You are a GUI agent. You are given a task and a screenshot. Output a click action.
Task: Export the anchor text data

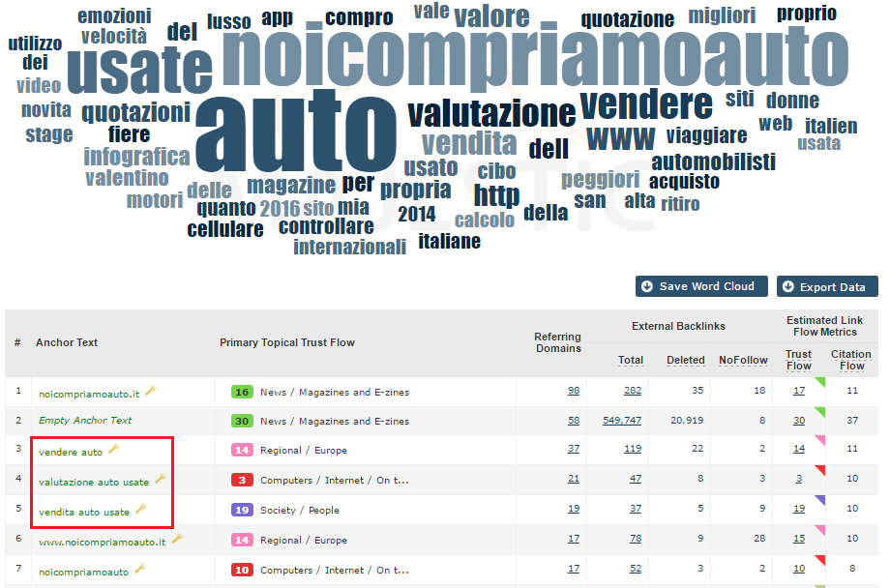coord(827,286)
